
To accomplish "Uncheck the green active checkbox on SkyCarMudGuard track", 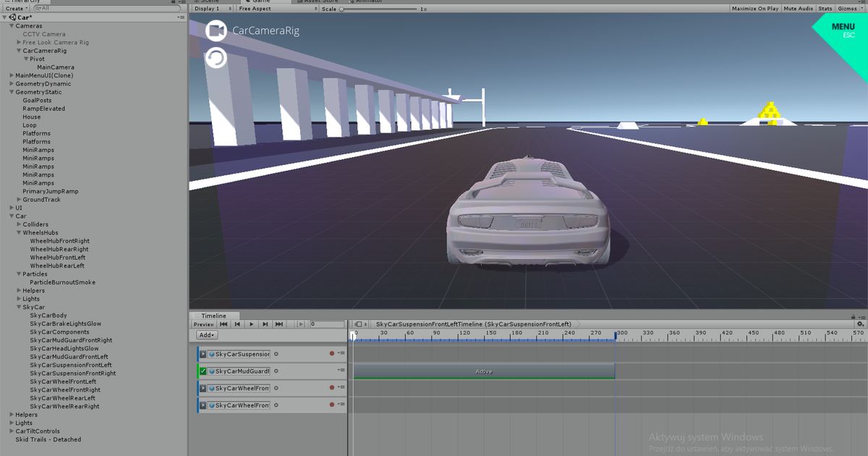I will pyautogui.click(x=203, y=371).
